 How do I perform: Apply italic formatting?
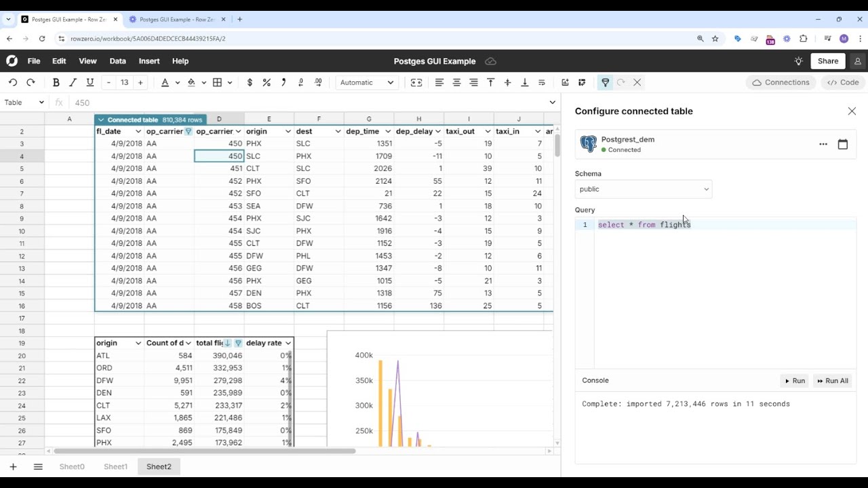pyautogui.click(x=73, y=83)
